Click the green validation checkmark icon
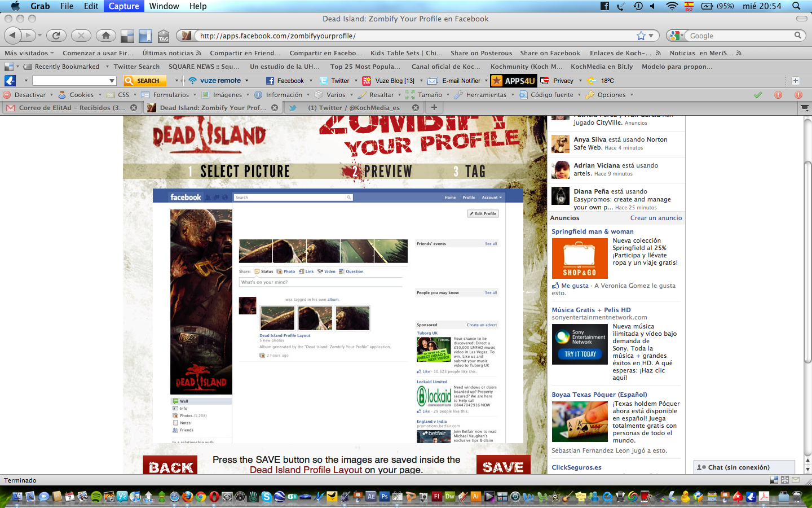Image resolution: width=812 pixels, height=508 pixels. 758,95
